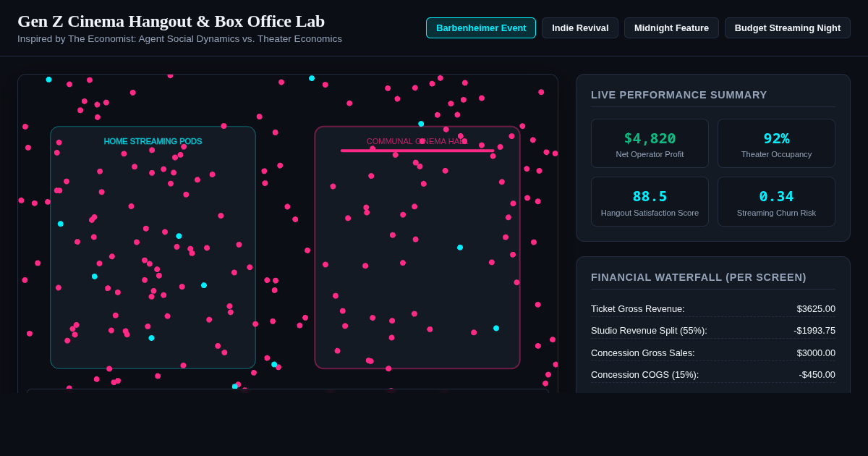This screenshot has height=456, width=868.
Task: Click the $4,820 Net Operator Profit value
Action: [x=650, y=138]
